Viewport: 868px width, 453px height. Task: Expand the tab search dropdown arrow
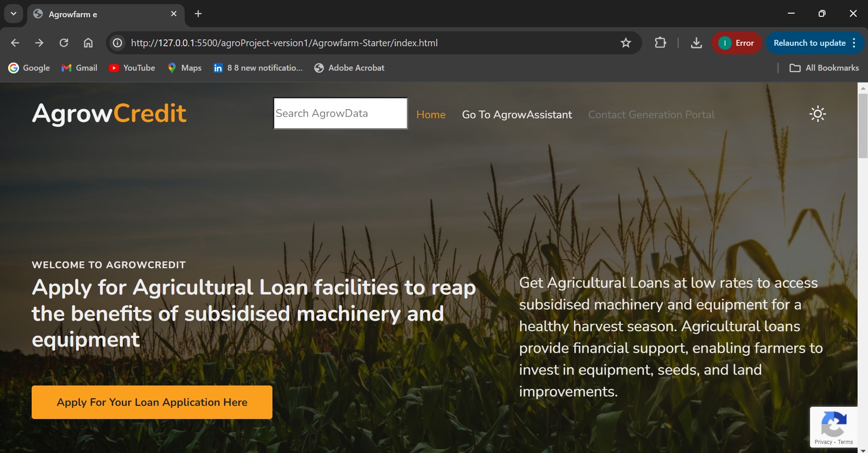click(14, 14)
